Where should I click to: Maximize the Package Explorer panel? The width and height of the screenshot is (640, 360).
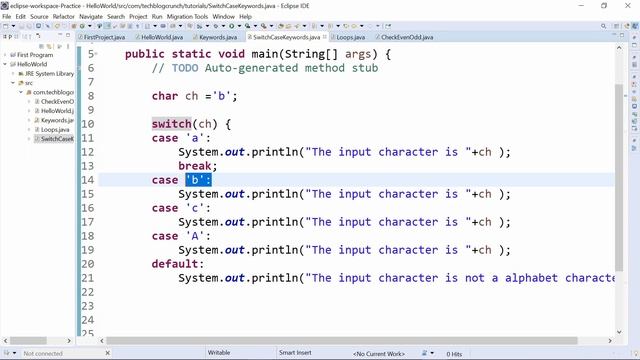[x=68, y=36]
